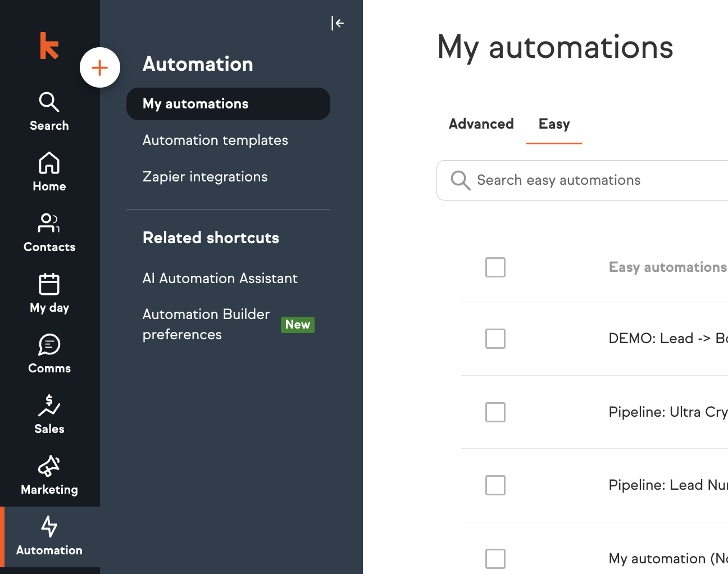The width and height of the screenshot is (728, 574).
Task: Open My day calendar icon
Action: 49,284
